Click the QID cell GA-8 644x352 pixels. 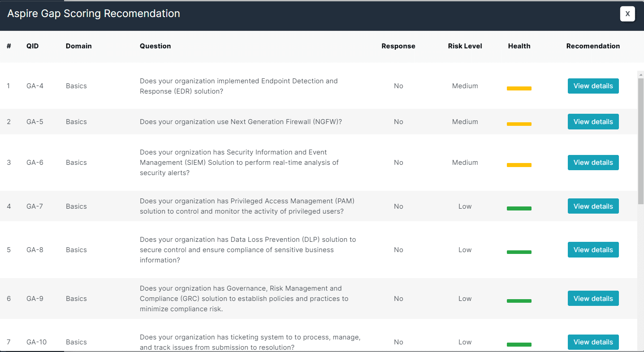click(x=35, y=250)
